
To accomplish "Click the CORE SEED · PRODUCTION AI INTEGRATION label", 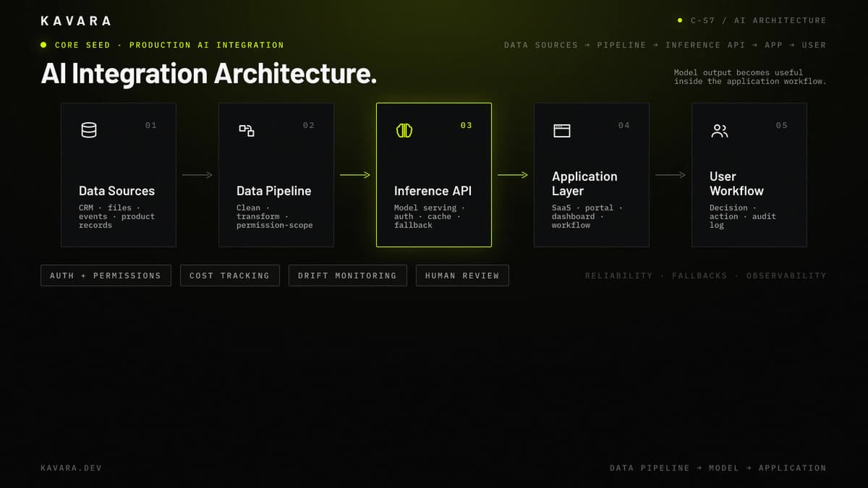I will tap(169, 45).
